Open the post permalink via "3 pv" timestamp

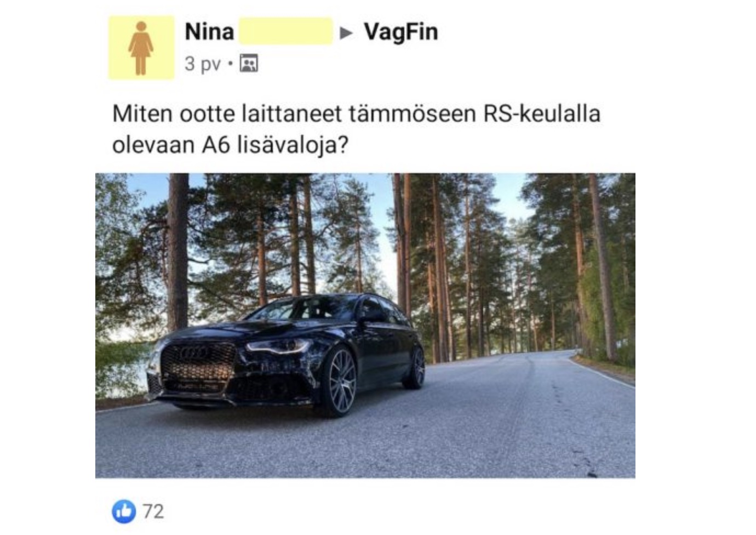[x=203, y=64]
